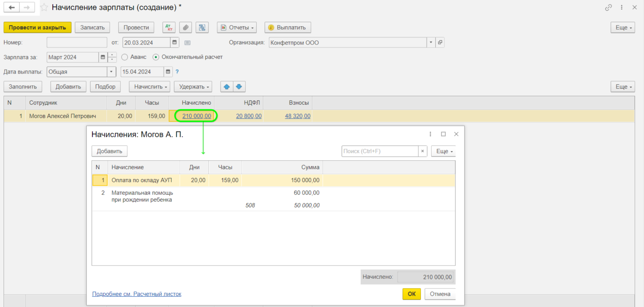This screenshot has width=644, height=307.
Task: Show accounting entries (Дт/Кт) icon
Action: (169, 28)
